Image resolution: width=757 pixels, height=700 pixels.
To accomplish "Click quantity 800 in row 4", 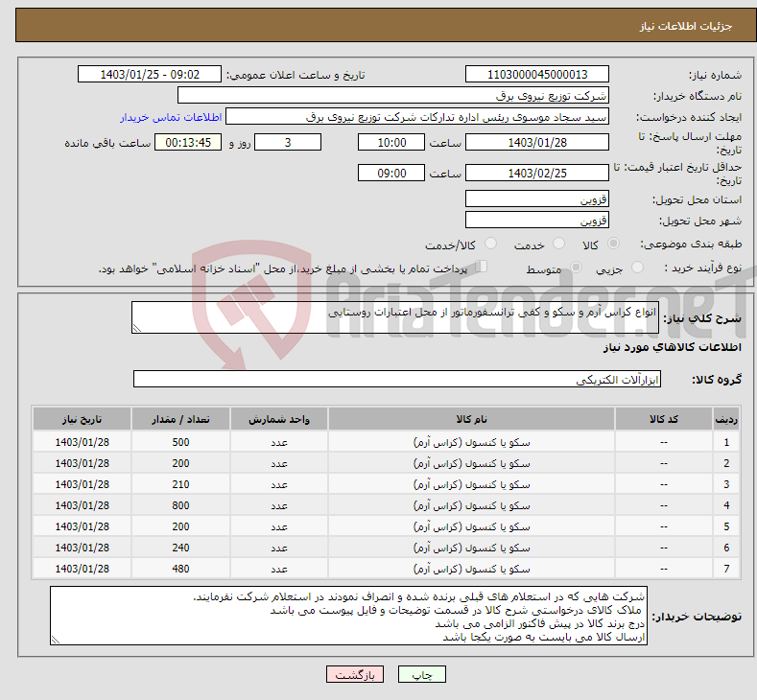I will click(180, 505).
